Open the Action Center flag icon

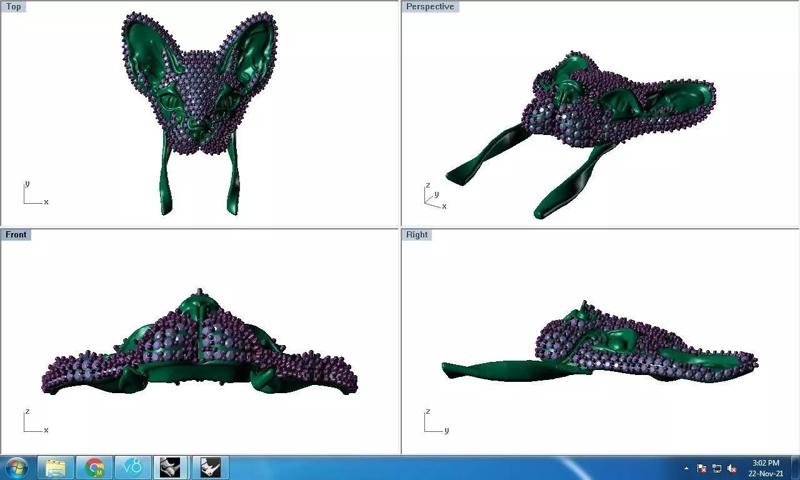click(x=702, y=468)
